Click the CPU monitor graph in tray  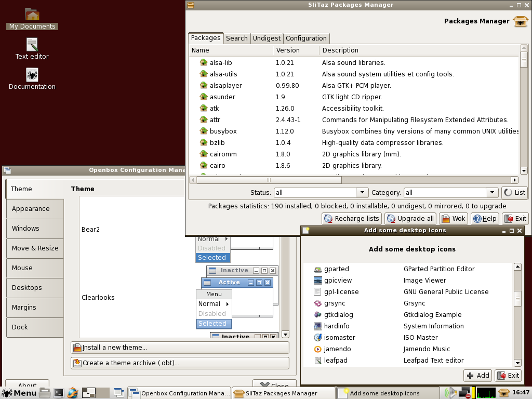486,393
